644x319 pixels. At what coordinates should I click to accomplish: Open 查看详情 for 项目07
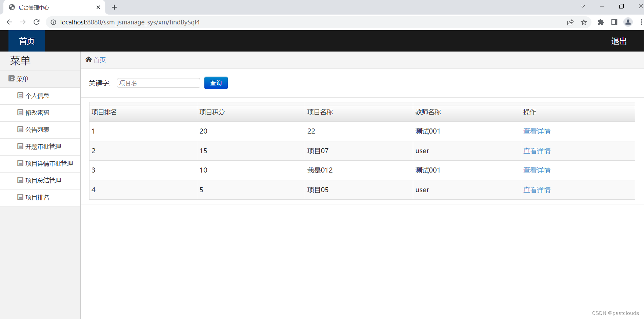coord(537,151)
